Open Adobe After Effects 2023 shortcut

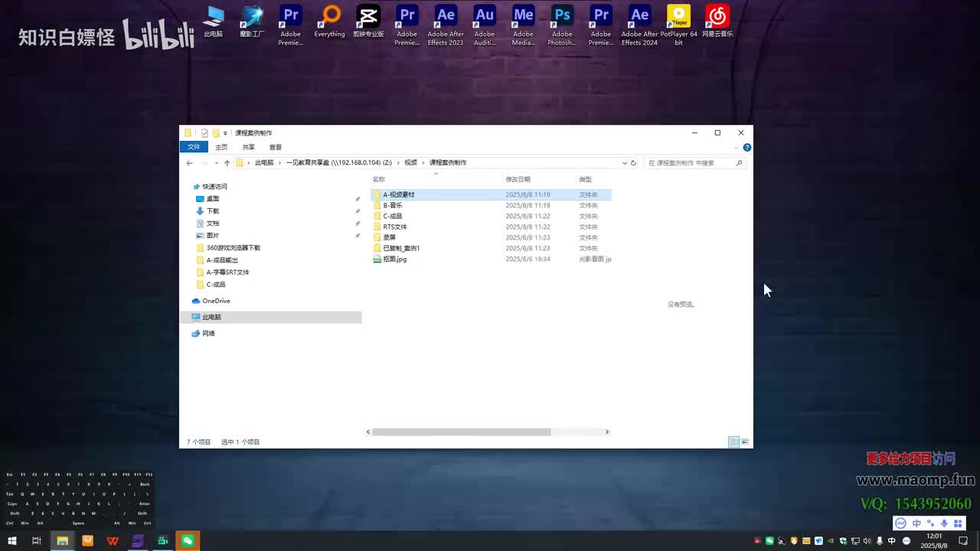pyautogui.click(x=446, y=25)
